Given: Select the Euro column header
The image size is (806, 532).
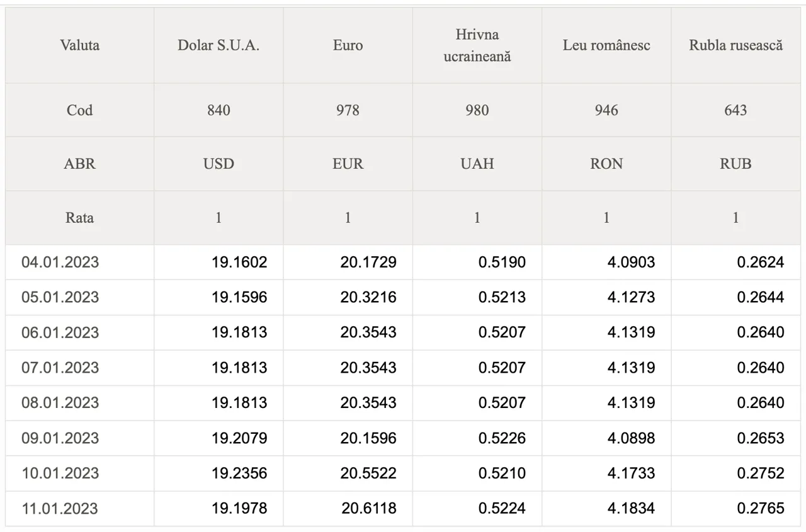Looking at the screenshot, I should (x=348, y=45).
